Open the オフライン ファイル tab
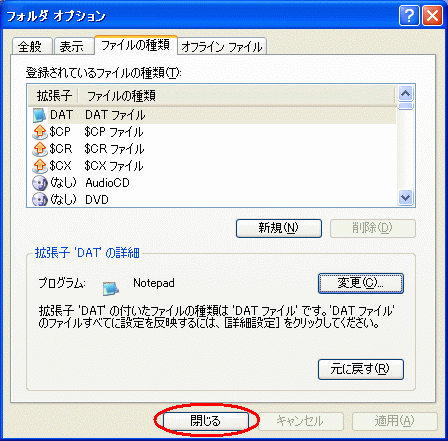Image resolution: width=448 pixels, height=441 pixels. click(x=222, y=46)
